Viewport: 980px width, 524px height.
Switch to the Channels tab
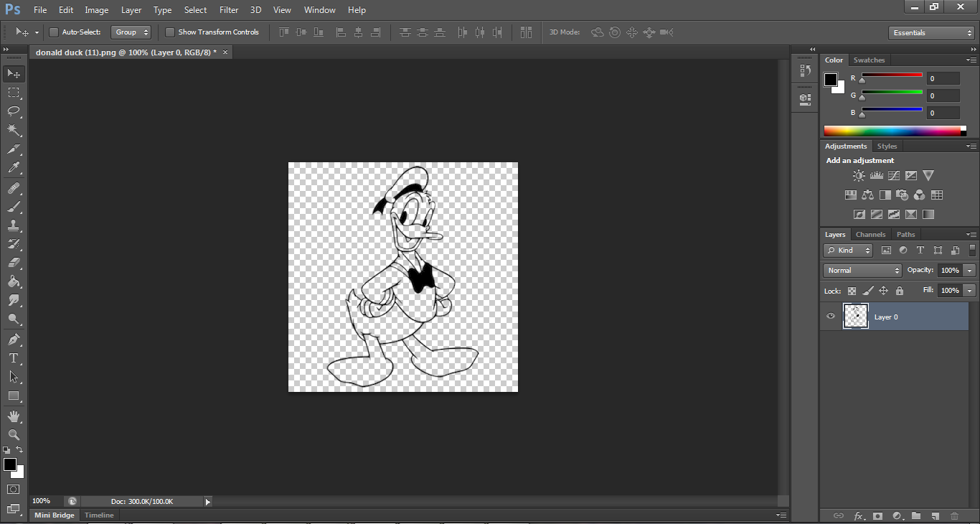(x=870, y=235)
